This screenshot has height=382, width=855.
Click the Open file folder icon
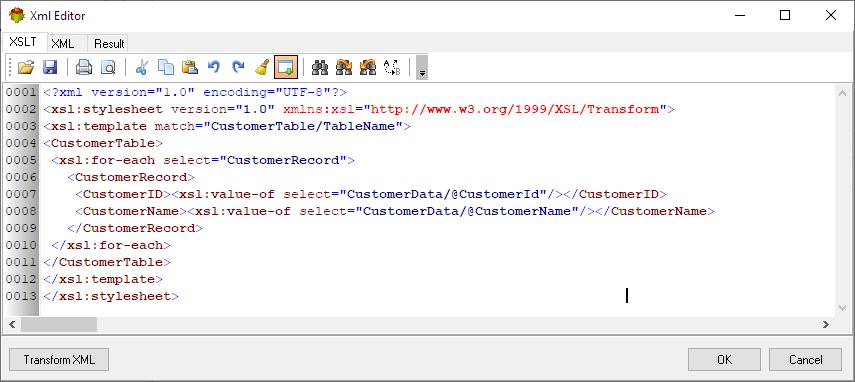(x=26, y=68)
